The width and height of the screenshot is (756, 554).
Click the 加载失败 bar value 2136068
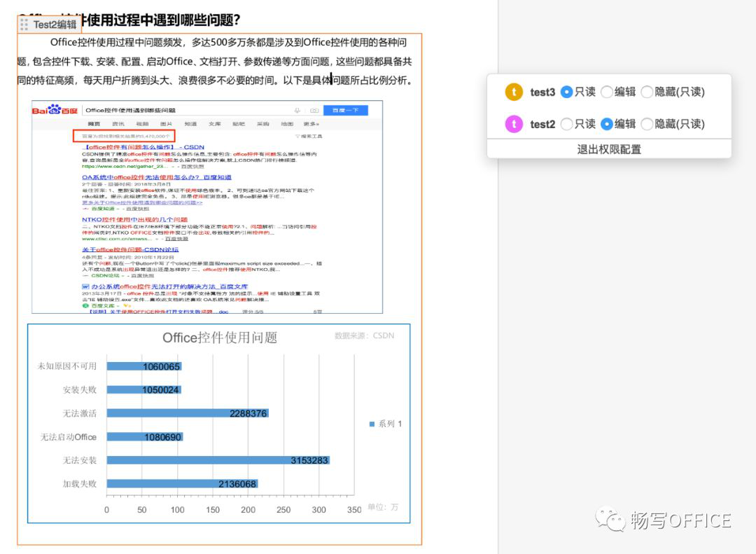coord(237,484)
